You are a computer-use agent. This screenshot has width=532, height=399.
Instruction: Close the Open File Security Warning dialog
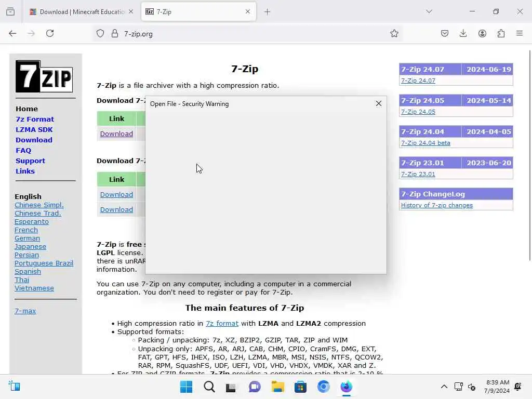click(379, 103)
